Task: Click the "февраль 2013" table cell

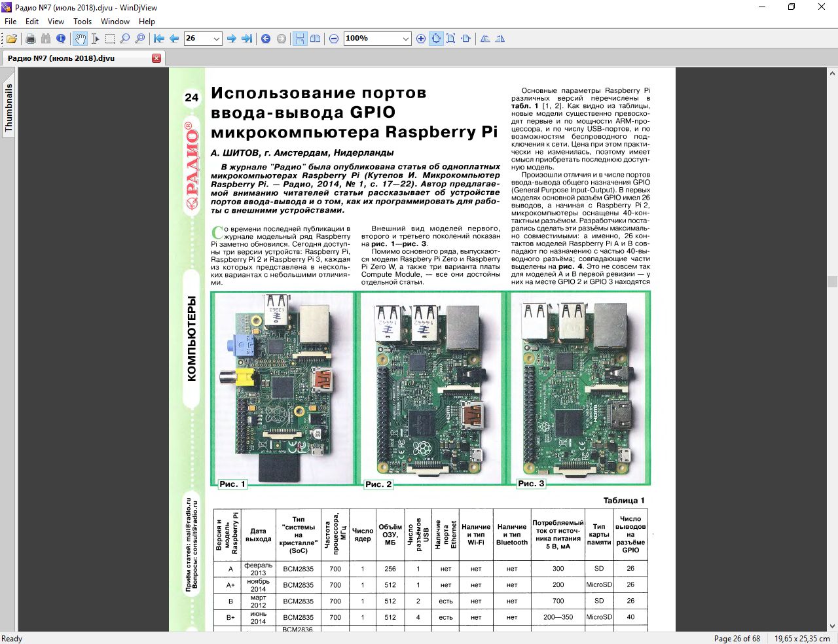Action: [259, 569]
